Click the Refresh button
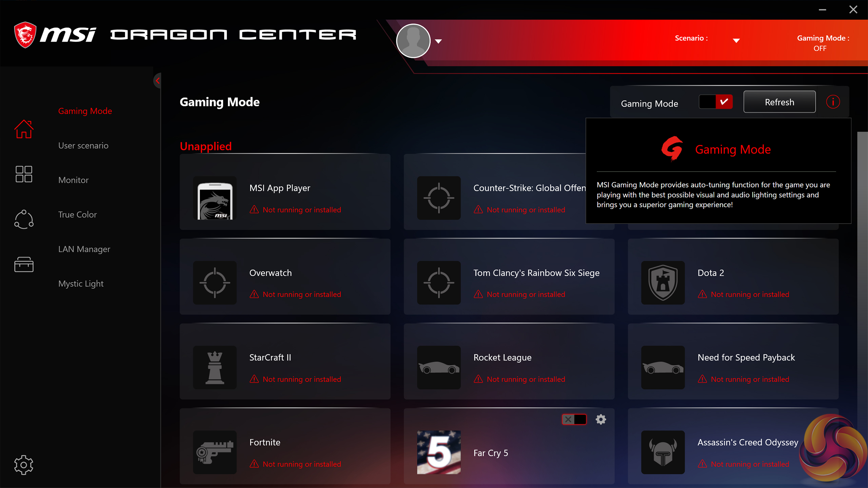The width and height of the screenshot is (868, 488). (779, 102)
